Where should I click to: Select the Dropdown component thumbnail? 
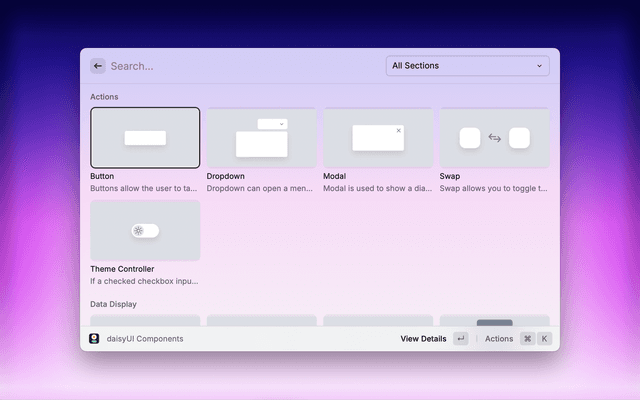coord(261,138)
